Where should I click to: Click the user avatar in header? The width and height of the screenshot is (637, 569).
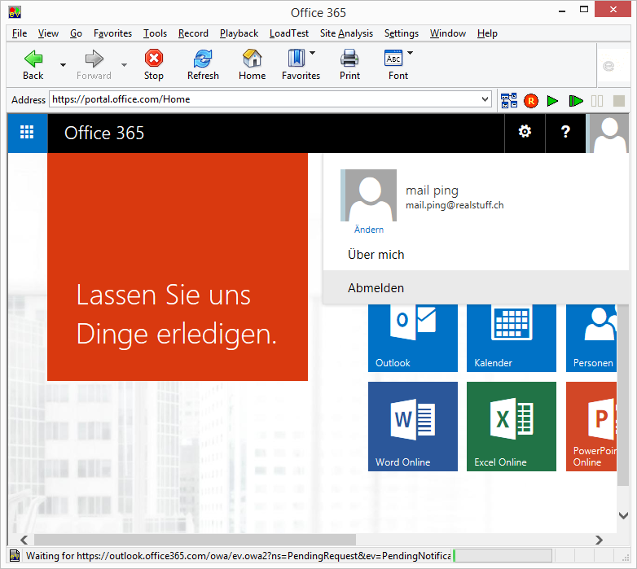609,133
